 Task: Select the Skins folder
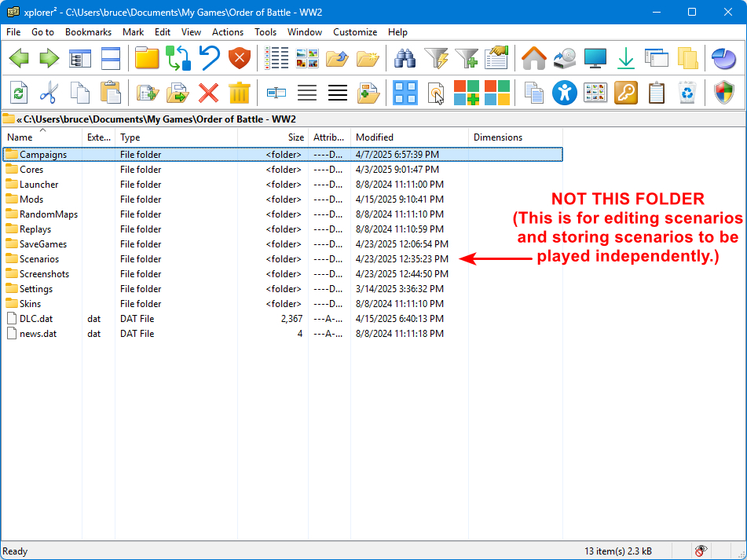click(283, 304)
